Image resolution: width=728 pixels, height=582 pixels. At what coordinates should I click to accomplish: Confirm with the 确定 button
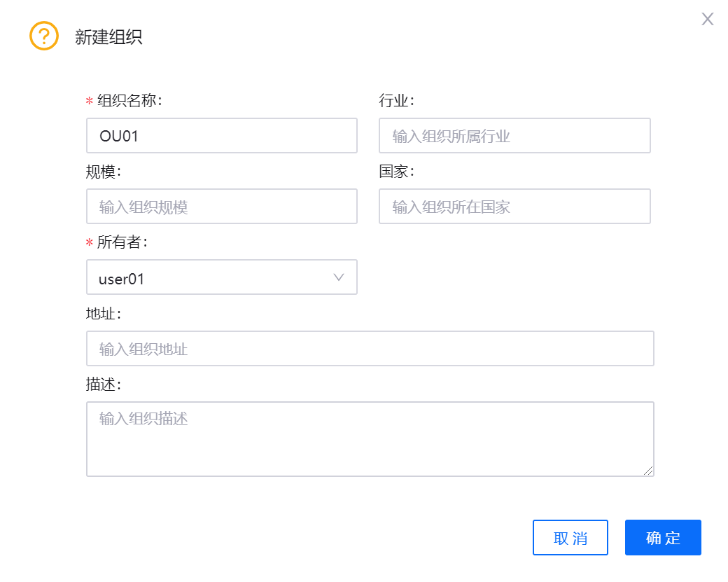663,538
